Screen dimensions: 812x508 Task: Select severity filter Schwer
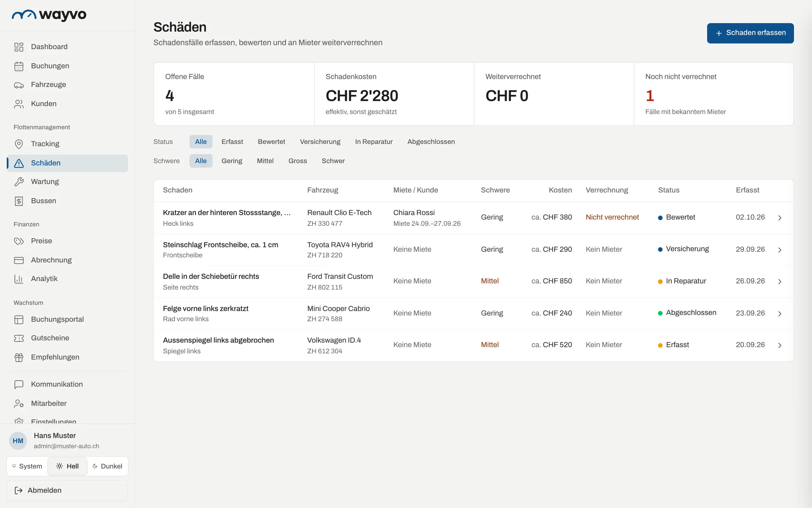pos(333,161)
